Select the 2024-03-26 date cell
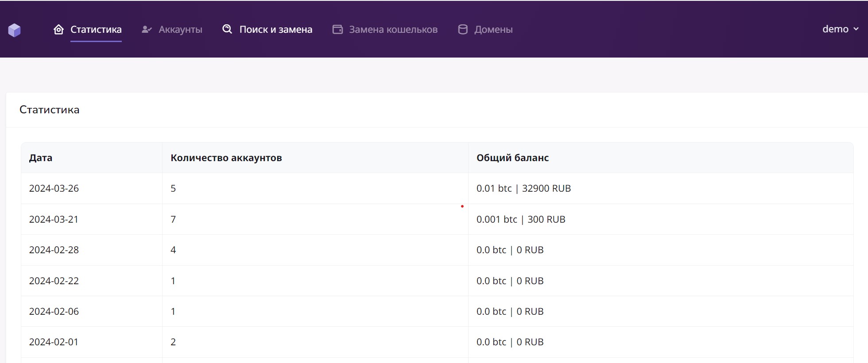Screen dimensions: 868x363 (54, 189)
